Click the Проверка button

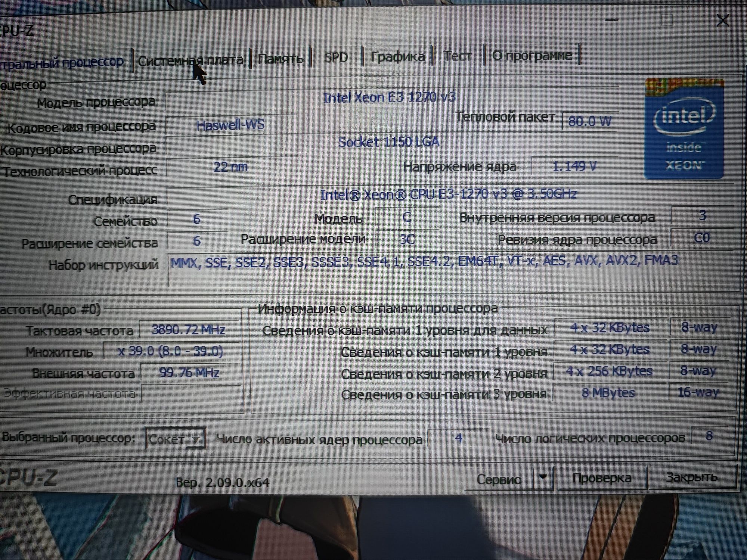point(602,478)
